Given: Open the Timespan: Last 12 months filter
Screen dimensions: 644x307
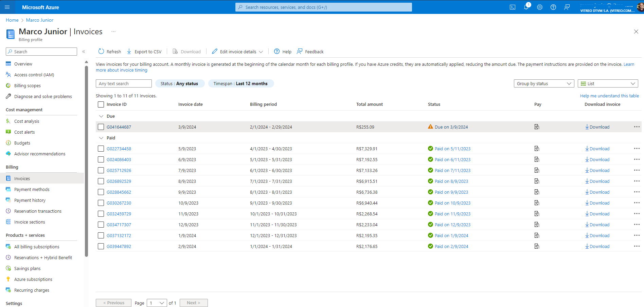Looking at the screenshot, I should point(241,83).
